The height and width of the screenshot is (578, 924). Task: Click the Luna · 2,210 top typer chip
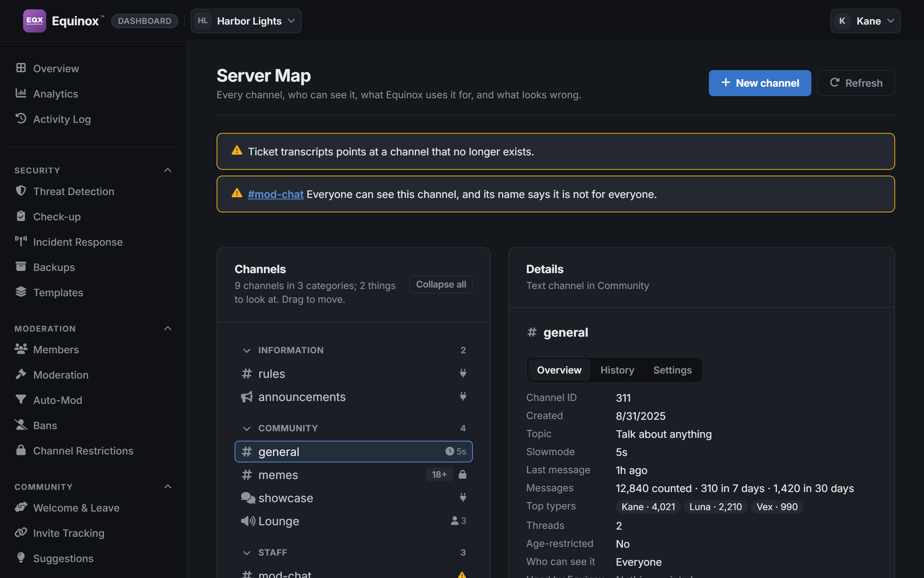(x=715, y=506)
